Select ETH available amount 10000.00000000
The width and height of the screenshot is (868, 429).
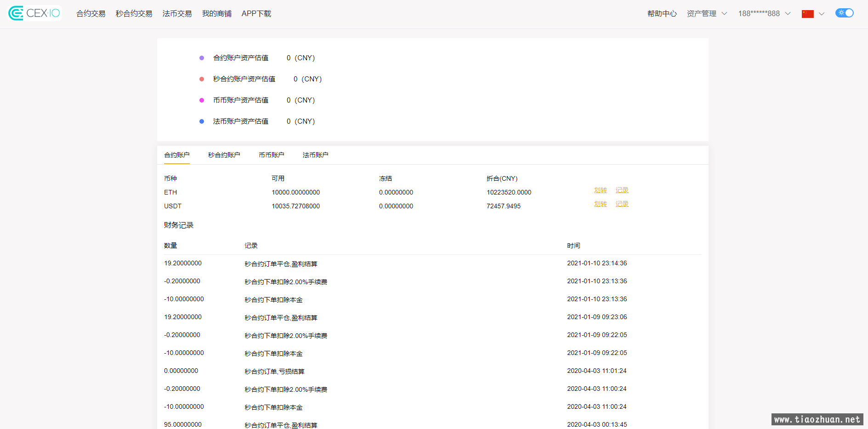296,192
